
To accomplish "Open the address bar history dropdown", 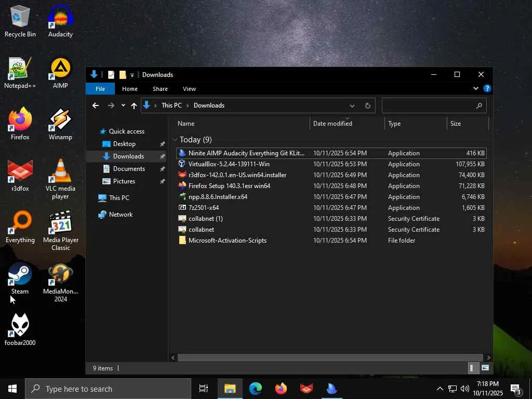I will (x=352, y=105).
